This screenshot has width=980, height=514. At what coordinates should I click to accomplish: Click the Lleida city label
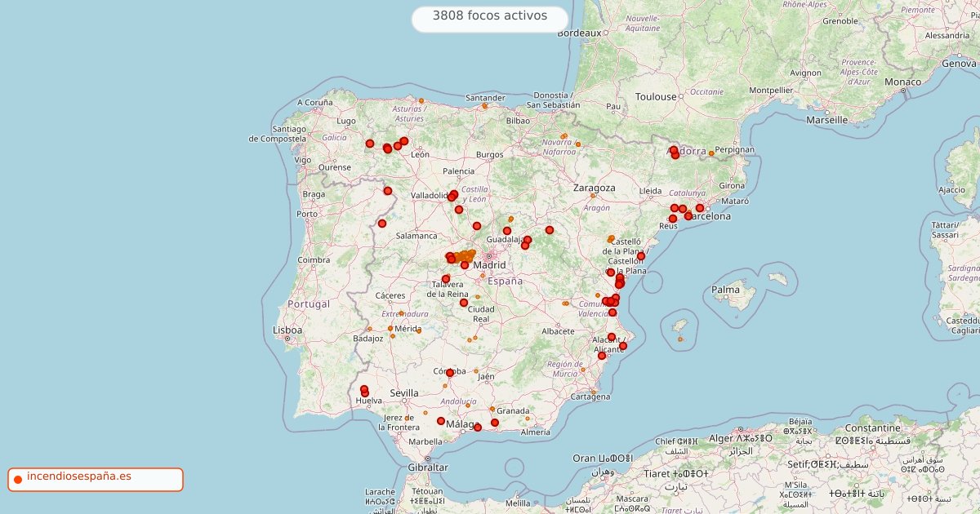(650, 191)
